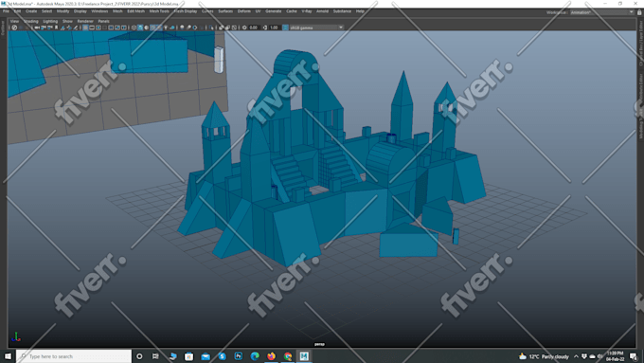Open the Help menu

360,11
